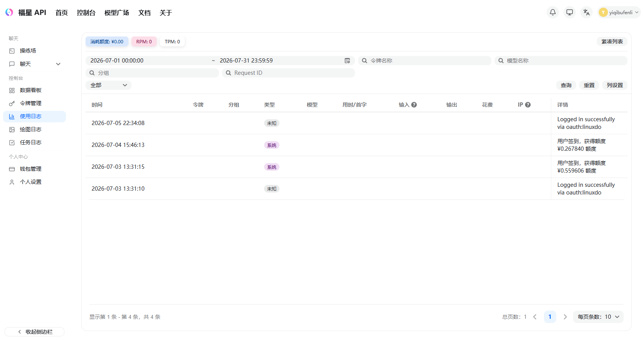Open the 全部 log type dropdown
Screen dimensions: 644x341
click(108, 85)
